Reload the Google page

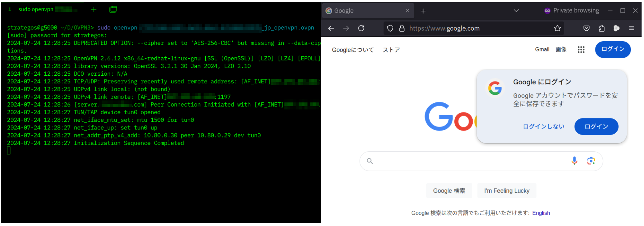tap(361, 28)
